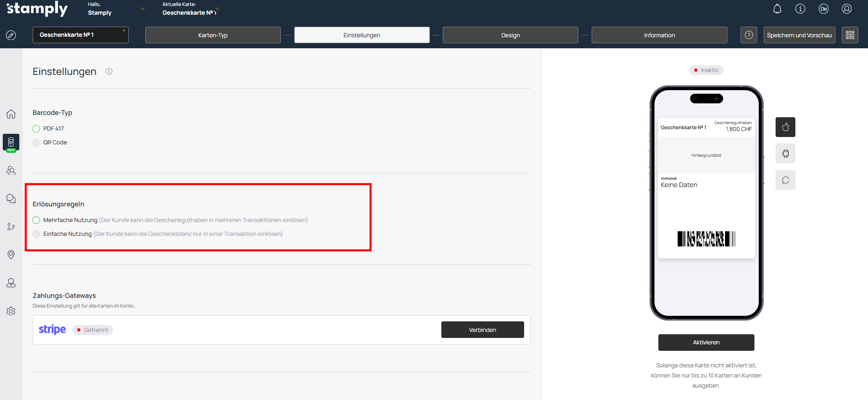Viewport: 868px width, 400px height.
Task: Open the chat messages sidebar icon
Action: click(11, 199)
